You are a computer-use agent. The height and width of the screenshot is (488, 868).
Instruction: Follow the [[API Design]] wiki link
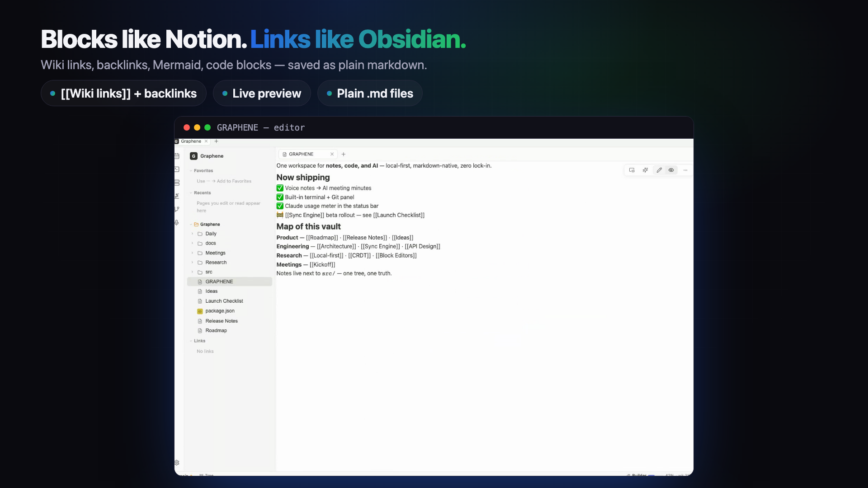(423, 247)
